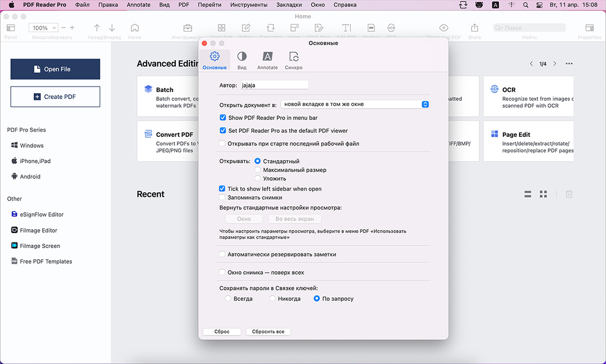Image resolution: width=606 pixels, height=364 pixels.
Task: Open the Закладки menu
Action: 289,5
